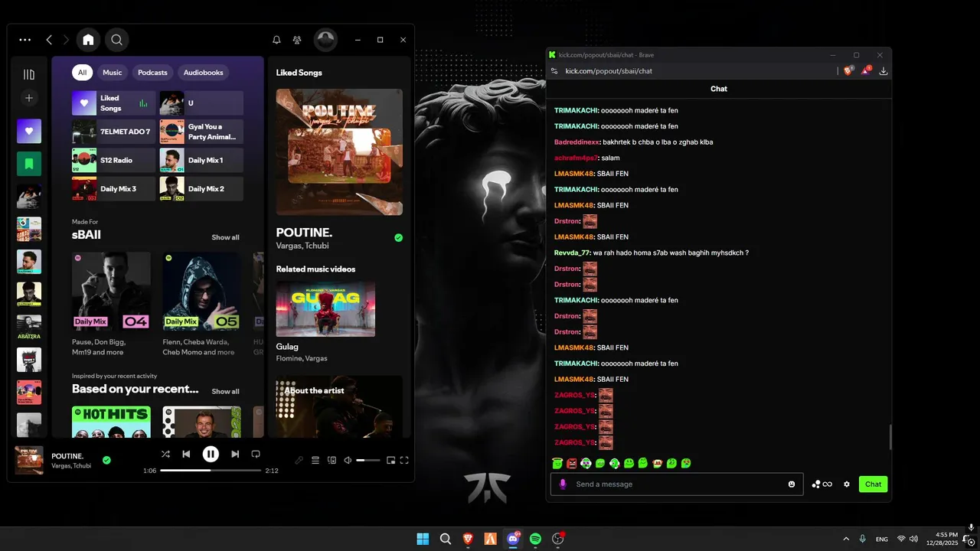This screenshot has width=980, height=551.
Task: Click the Brave Shields icon in the address bar
Action: [x=848, y=70]
